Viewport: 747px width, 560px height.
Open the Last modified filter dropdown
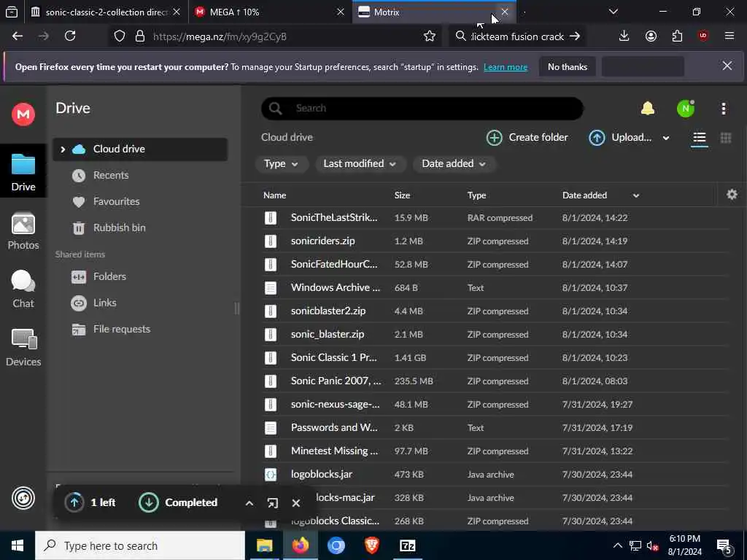(x=360, y=164)
